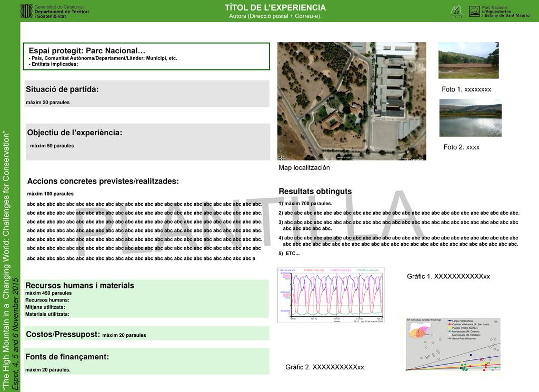Click the vertical conference title on left banner
This screenshot has height=392, width=539.
click(6, 261)
